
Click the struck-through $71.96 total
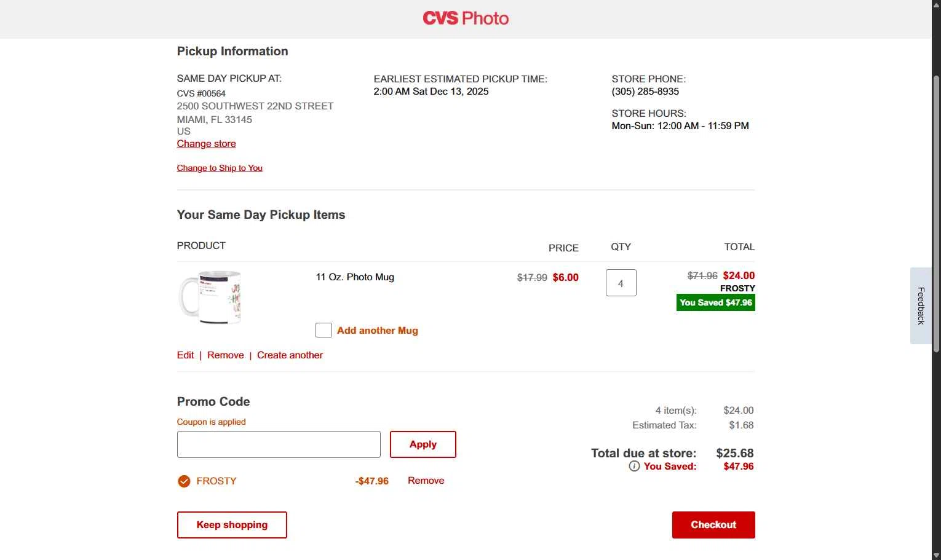[x=702, y=276]
